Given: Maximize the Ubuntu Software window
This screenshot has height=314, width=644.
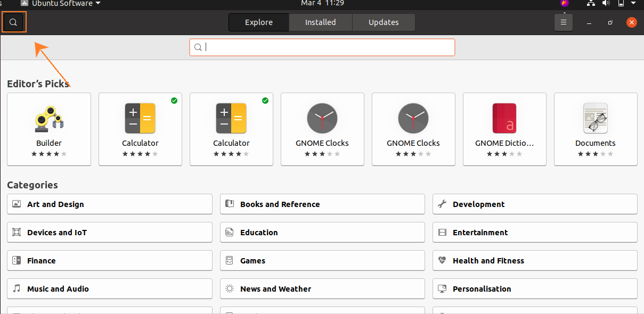Looking at the screenshot, I should pos(610,22).
